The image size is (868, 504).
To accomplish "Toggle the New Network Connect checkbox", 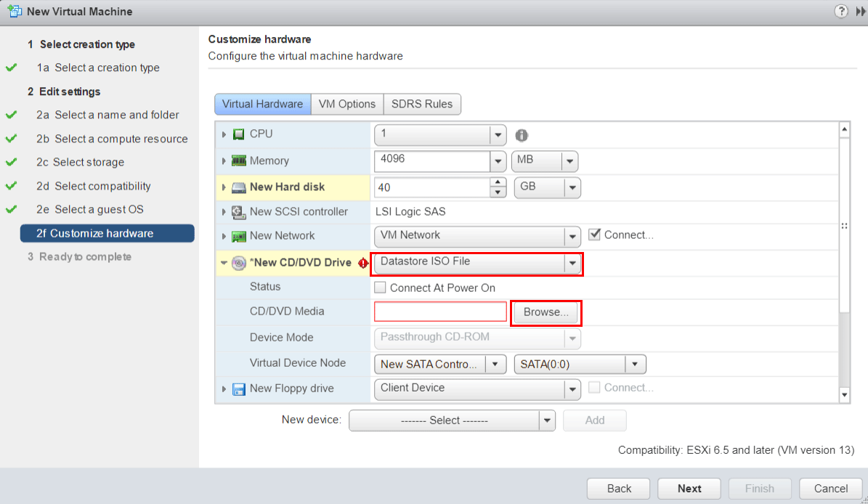I will (x=595, y=235).
